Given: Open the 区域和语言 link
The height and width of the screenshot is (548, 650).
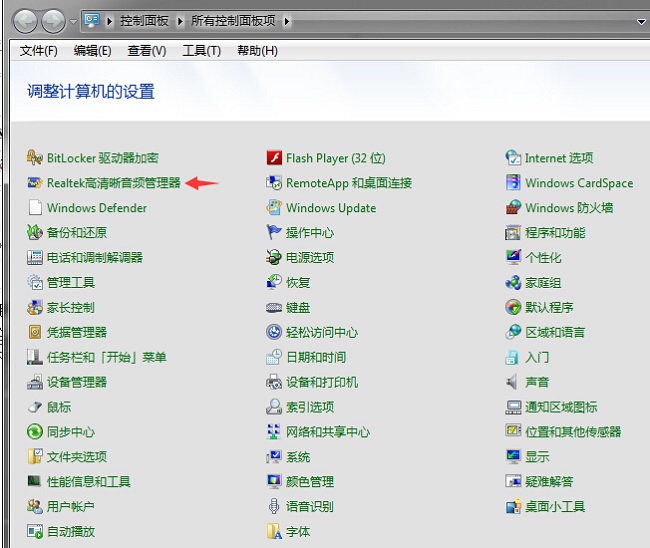Looking at the screenshot, I should click(x=555, y=332).
